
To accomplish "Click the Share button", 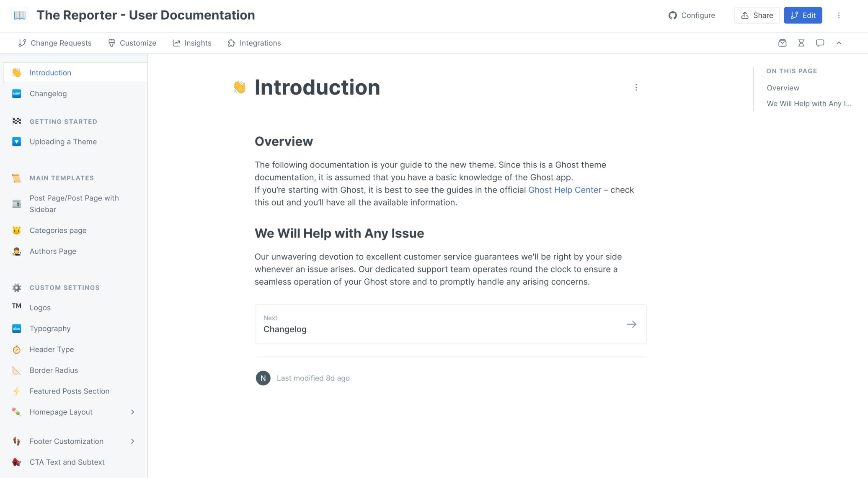I will [x=757, y=15].
